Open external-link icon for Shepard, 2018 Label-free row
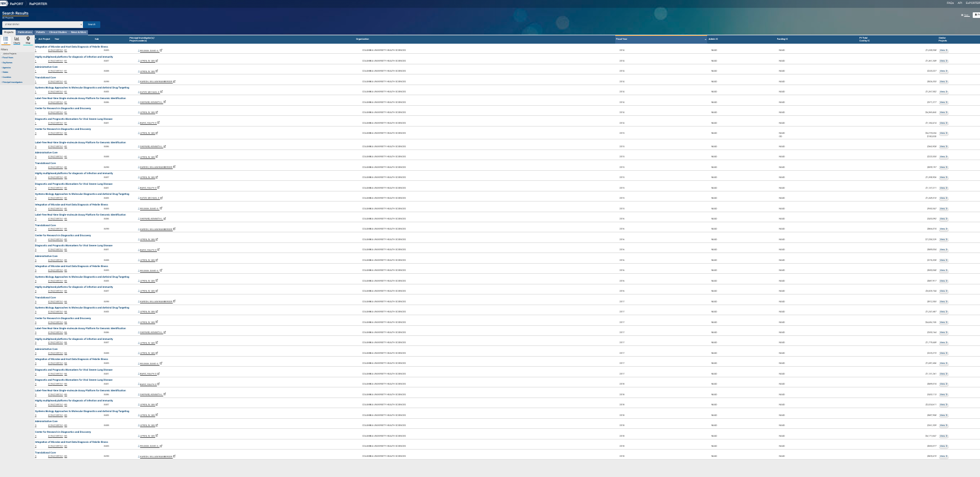Image resolution: width=980 pixels, height=477 pixels. click(164, 394)
